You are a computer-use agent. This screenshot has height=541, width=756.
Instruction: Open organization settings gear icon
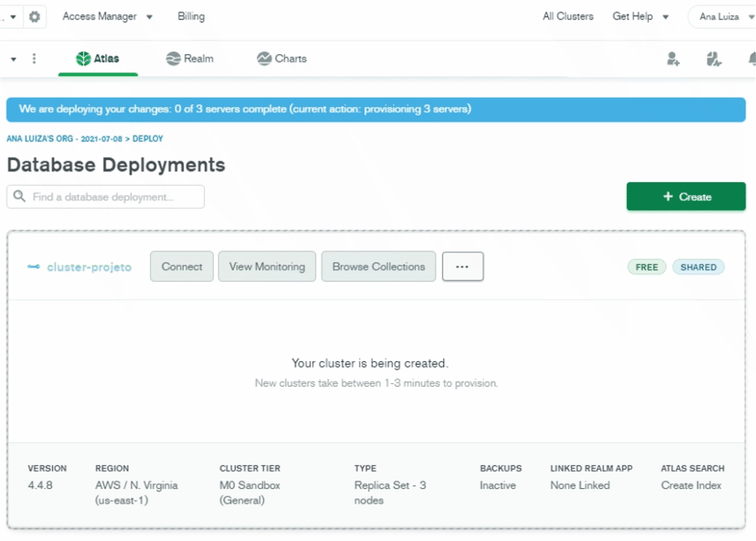click(34, 17)
